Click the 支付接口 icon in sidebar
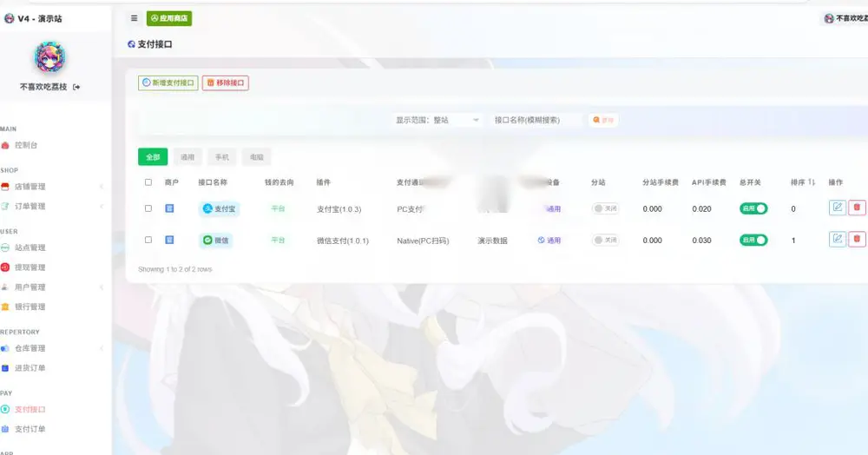This screenshot has height=455, width=868. point(5,409)
